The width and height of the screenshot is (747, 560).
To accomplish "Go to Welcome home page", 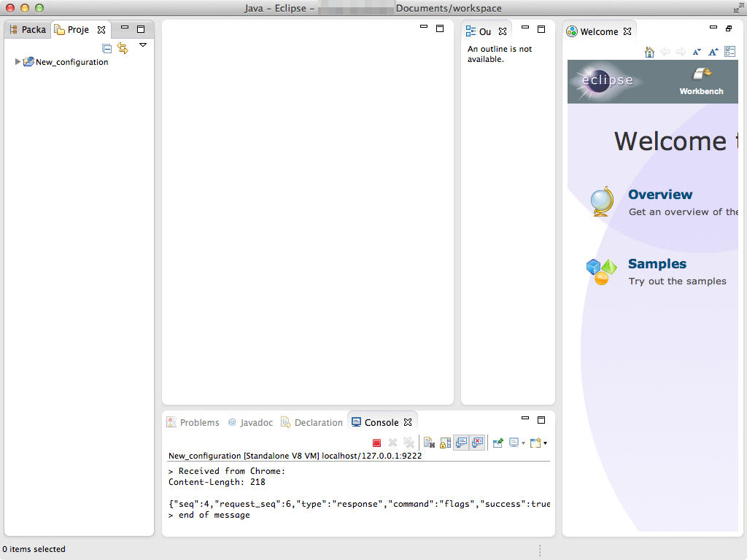I will (x=649, y=52).
